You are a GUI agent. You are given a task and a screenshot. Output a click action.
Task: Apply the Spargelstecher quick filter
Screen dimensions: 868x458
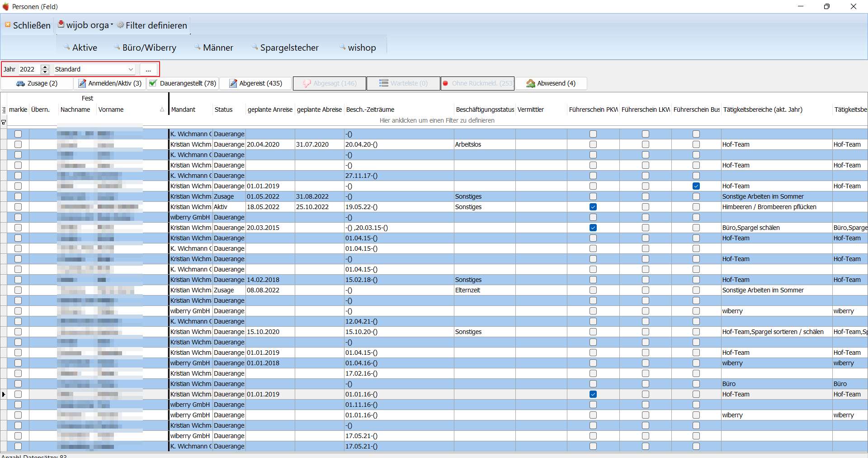click(x=285, y=48)
